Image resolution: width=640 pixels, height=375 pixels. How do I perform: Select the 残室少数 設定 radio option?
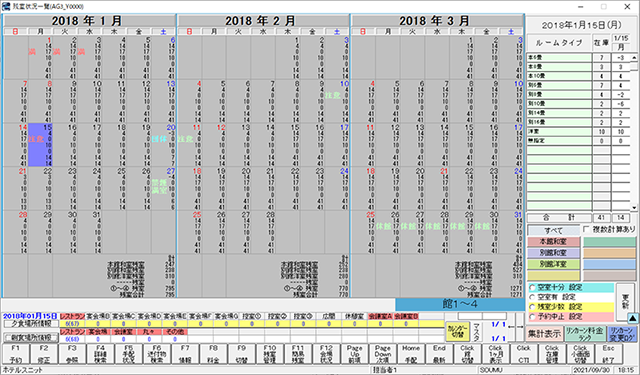tap(532, 307)
